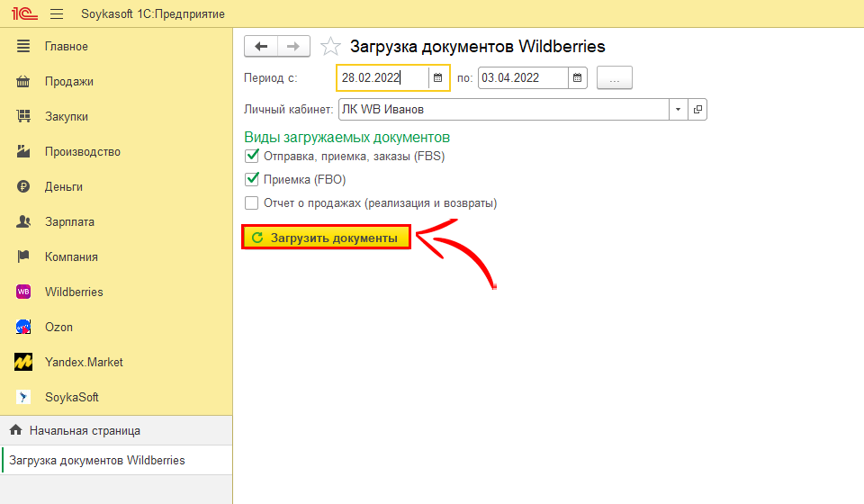This screenshot has width=864, height=504.
Task: Open calendar picker for end date
Action: click(x=578, y=78)
